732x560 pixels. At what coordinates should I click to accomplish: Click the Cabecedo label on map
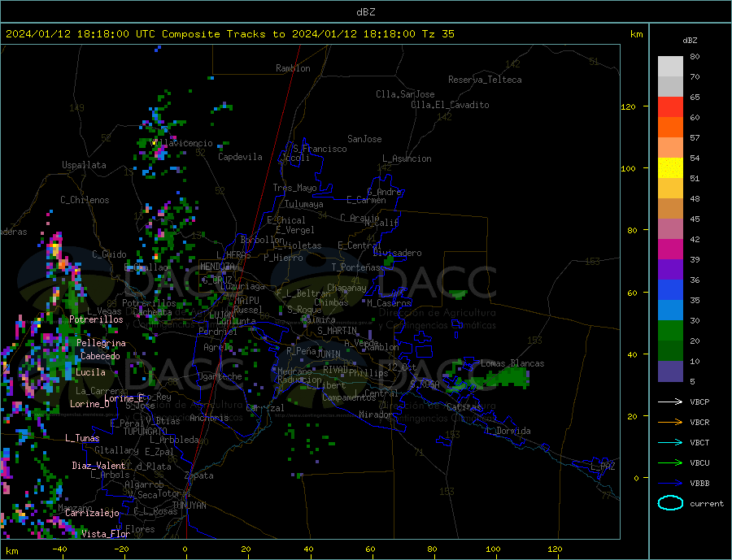coord(100,356)
